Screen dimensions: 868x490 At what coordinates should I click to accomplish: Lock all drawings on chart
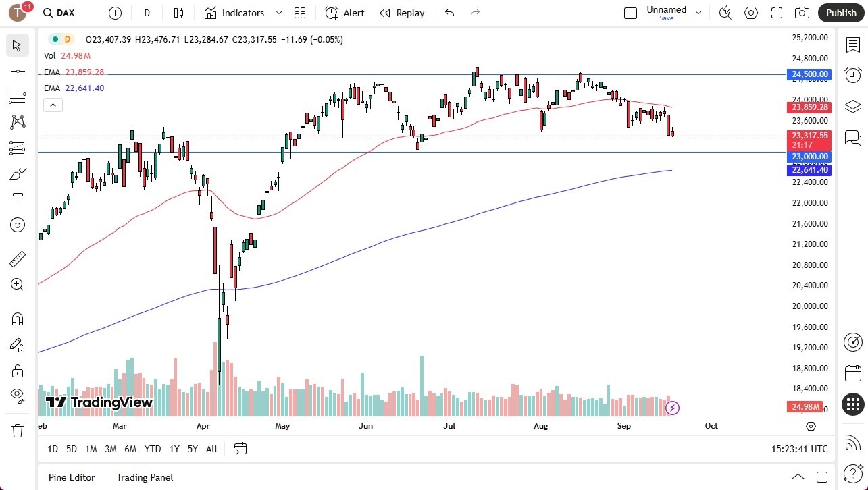coord(18,371)
